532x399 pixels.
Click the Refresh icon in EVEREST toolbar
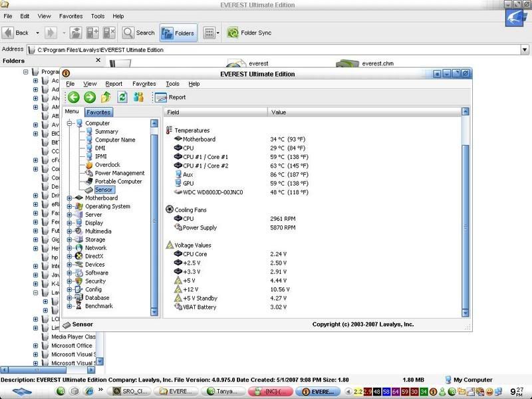(x=122, y=97)
